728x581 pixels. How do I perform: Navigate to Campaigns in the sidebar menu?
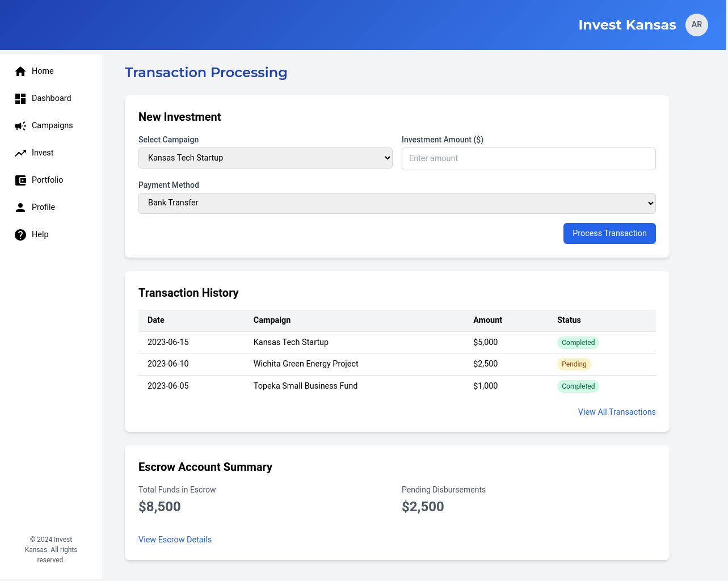pyautogui.click(x=52, y=125)
